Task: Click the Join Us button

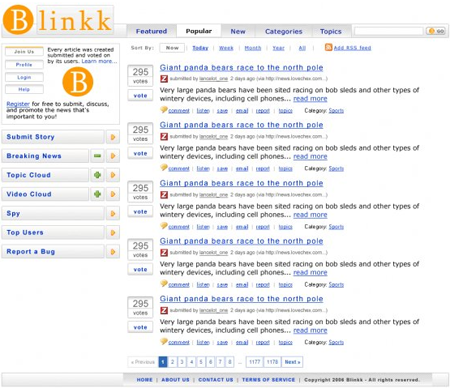Action: [x=24, y=52]
